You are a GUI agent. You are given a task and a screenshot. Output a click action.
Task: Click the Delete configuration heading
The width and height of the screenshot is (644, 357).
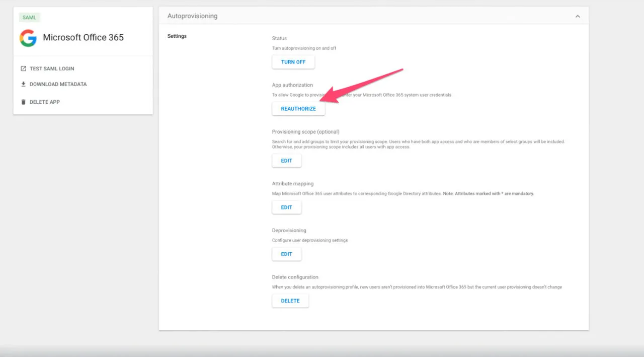pyautogui.click(x=295, y=277)
